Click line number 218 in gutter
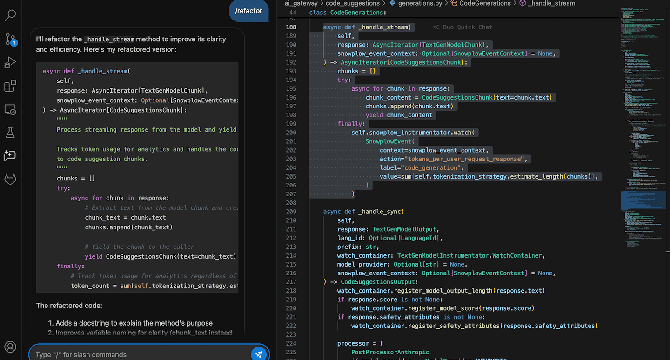Screen dimensions: 670x360 pos(291,290)
